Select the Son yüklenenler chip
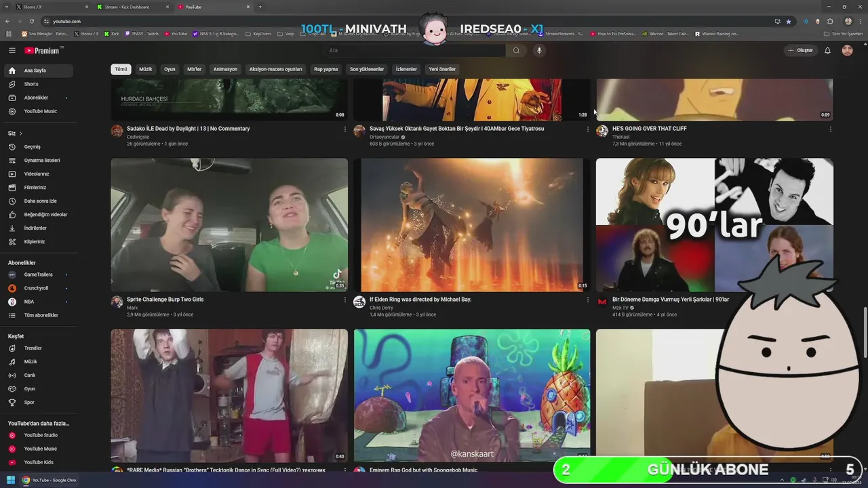The height and width of the screenshot is (488, 868). coord(367,69)
